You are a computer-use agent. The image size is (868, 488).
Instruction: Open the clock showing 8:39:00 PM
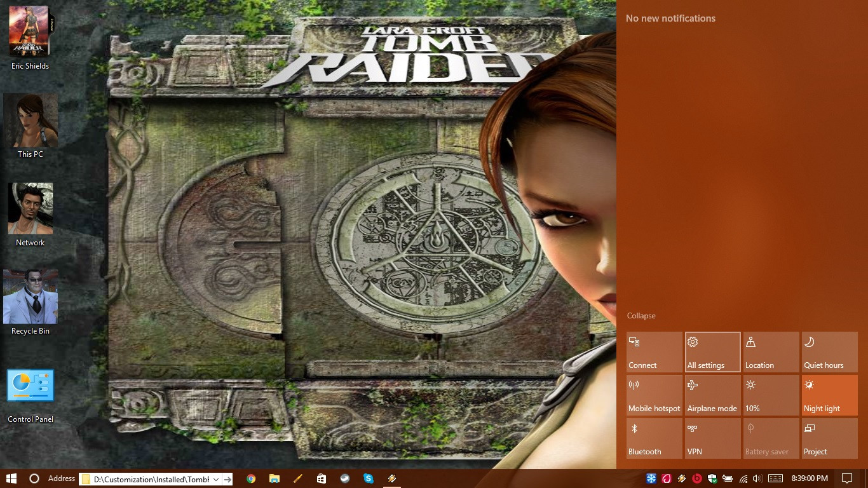[810, 478]
